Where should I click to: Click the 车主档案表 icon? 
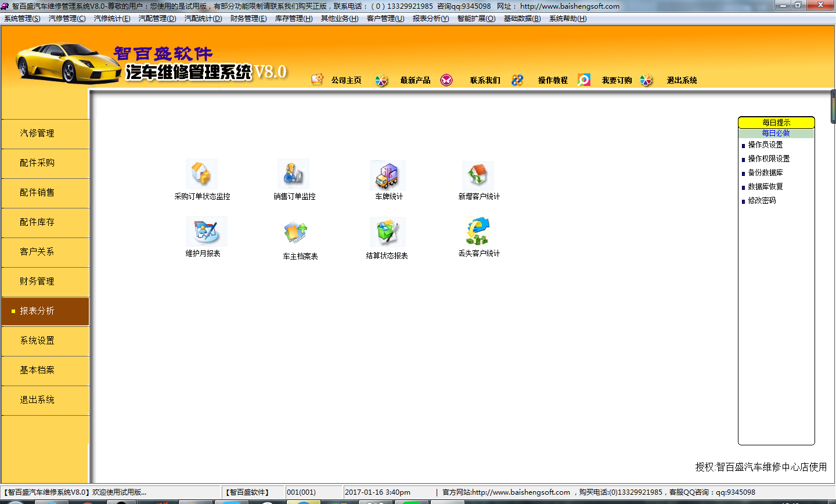click(x=296, y=233)
